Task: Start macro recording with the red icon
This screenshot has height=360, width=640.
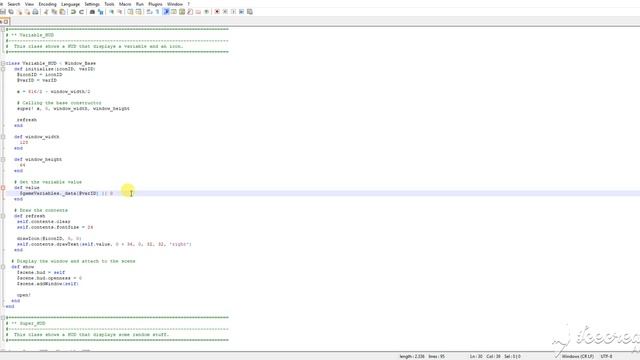Action: point(217,12)
